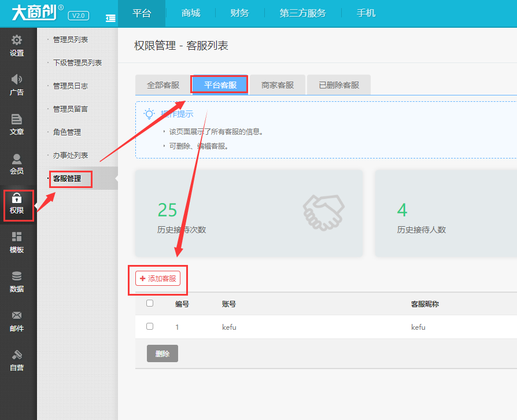
Task: Open the 文章 document icon
Action: (x=17, y=119)
